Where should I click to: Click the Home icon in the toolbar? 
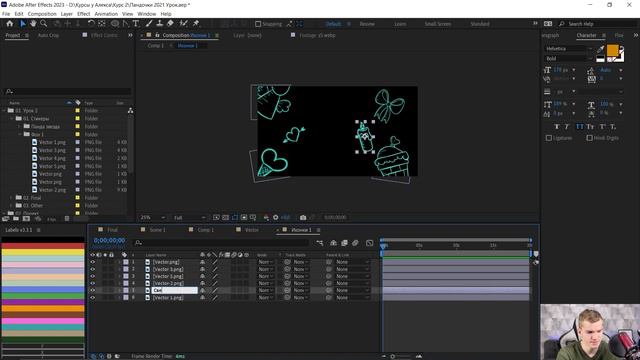click(x=10, y=24)
